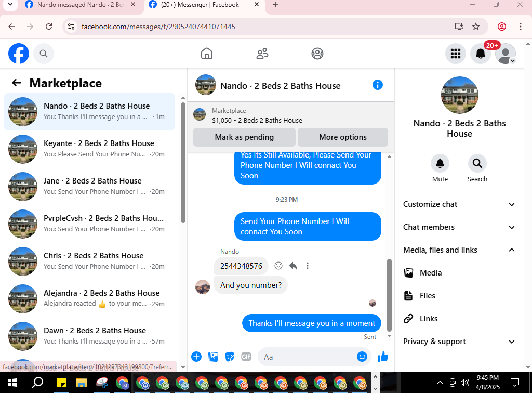Click the Mute bell icon in chat details
Viewport: 532px width, 393px height.
pyautogui.click(x=440, y=164)
